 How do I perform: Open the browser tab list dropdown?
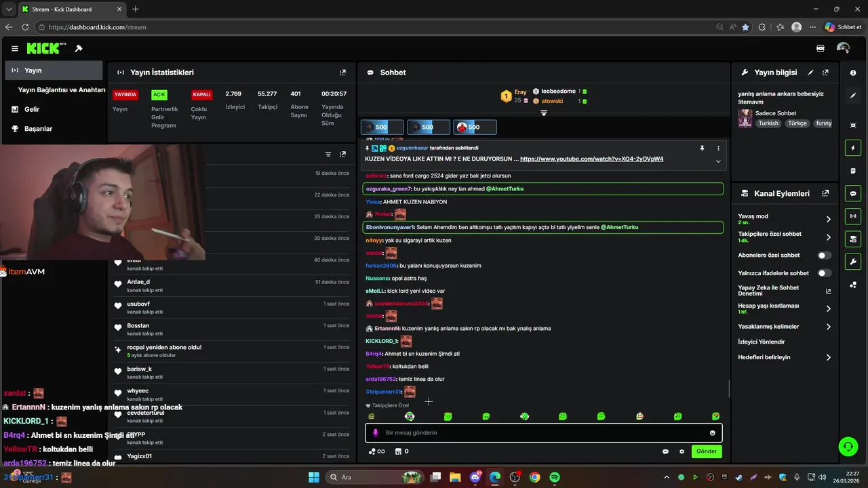tap(9, 9)
